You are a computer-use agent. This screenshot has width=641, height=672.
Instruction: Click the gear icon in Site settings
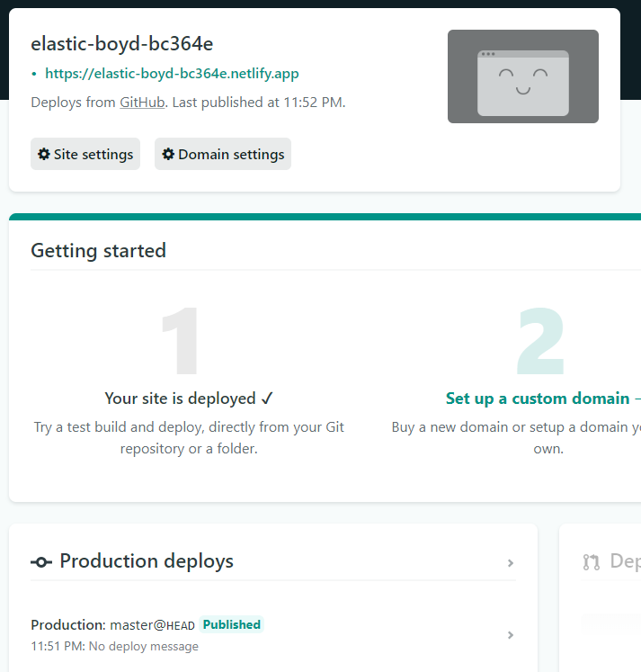click(43, 154)
